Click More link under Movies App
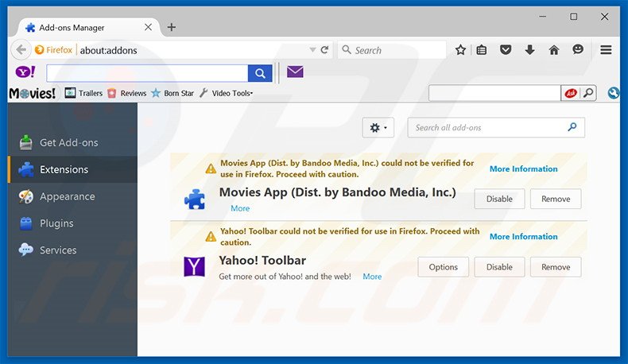The image size is (628, 364). (240, 208)
